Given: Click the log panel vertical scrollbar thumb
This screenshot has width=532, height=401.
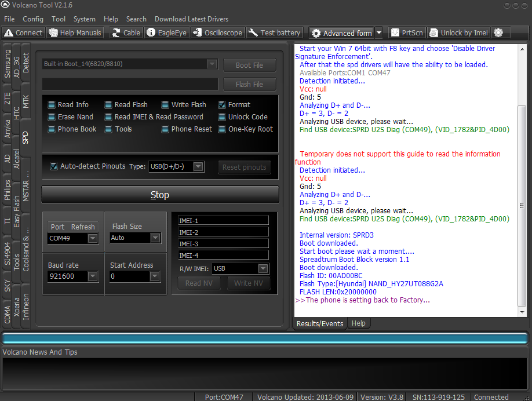Looking at the screenshot, I should pyautogui.click(x=522, y=206).
